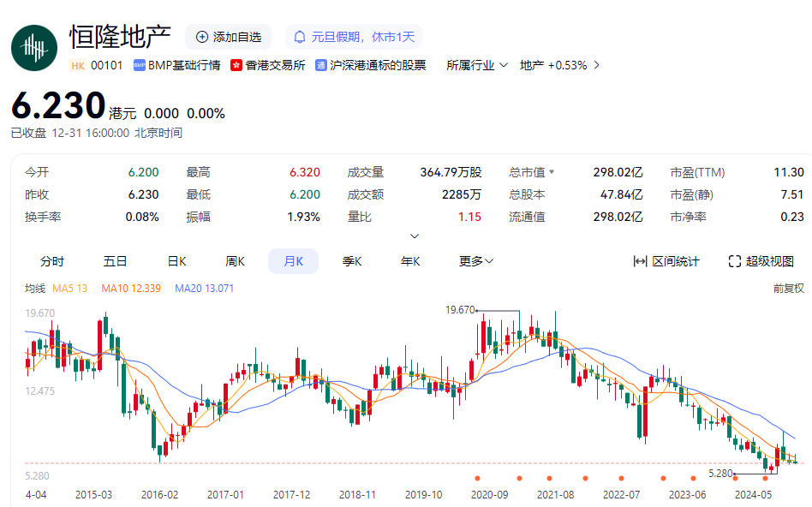Click the 沪深港通 blue 通 icon
The width and height of the screenshot is (812, 507).
[320, 65]
